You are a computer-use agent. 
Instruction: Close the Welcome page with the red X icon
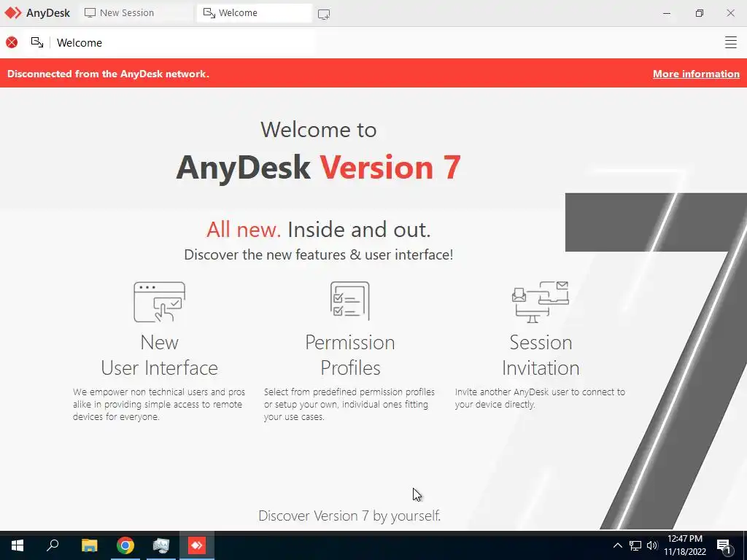tap(12, 42)
